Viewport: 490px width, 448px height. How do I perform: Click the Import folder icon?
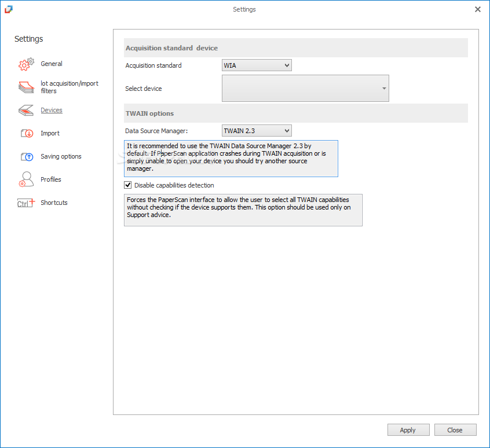[x=27, y=133]
